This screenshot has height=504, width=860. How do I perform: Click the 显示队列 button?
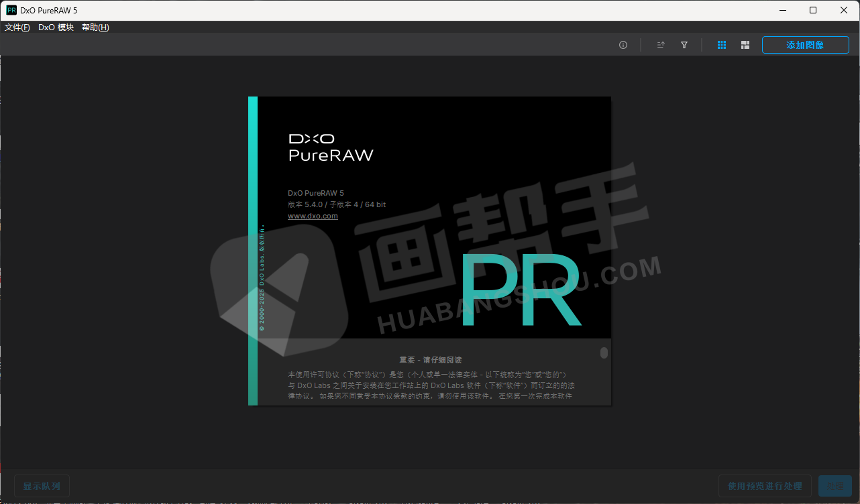pyautogui.click(x=42, y=486)
